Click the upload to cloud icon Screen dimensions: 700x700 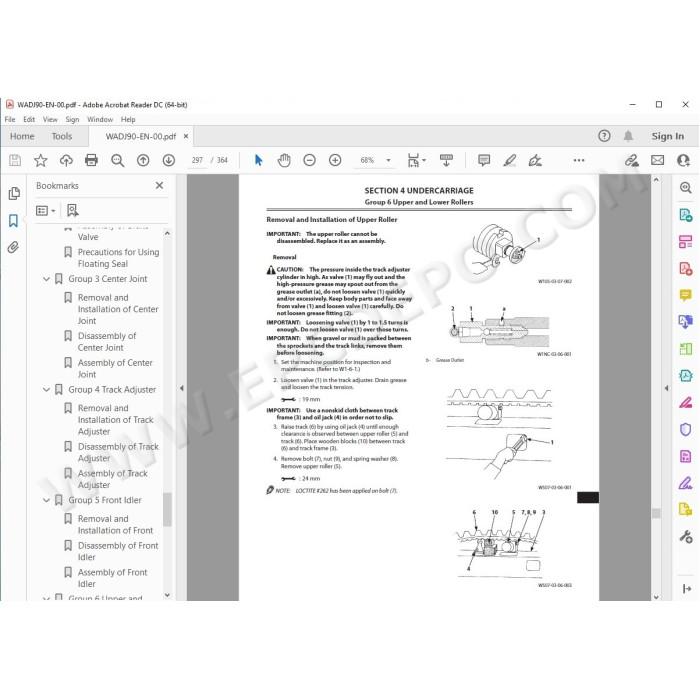pyautogui.click(x=66, y=160)
